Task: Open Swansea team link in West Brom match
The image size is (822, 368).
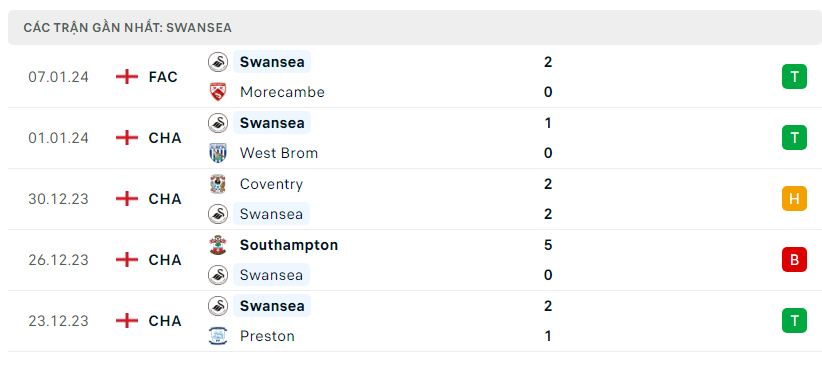Action: point(272,123)
